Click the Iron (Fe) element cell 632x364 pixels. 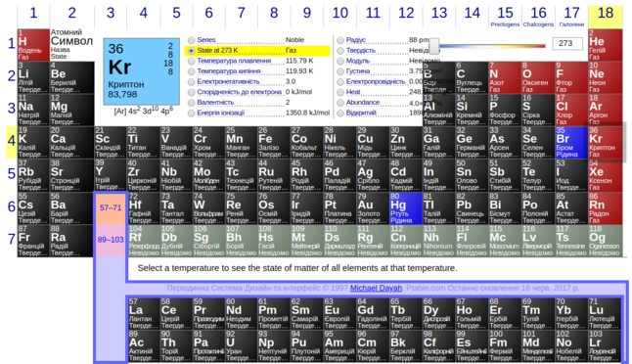(274, 142)
